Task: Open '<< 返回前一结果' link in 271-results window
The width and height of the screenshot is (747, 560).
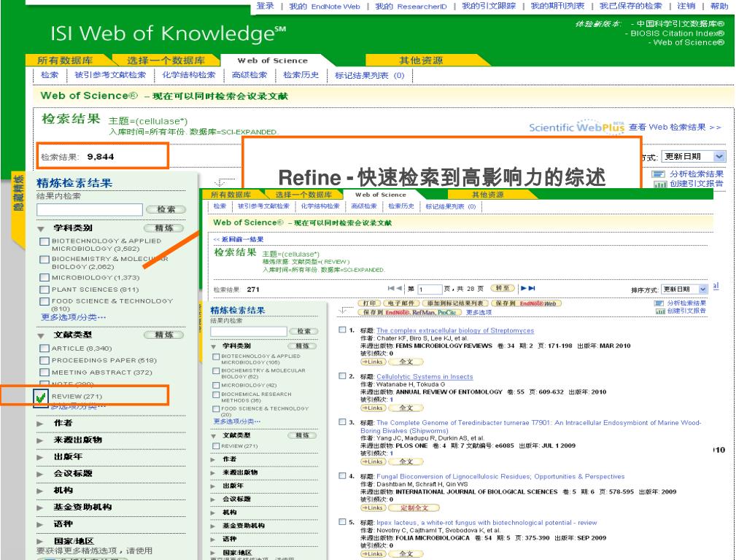Action: pos(239,239)
